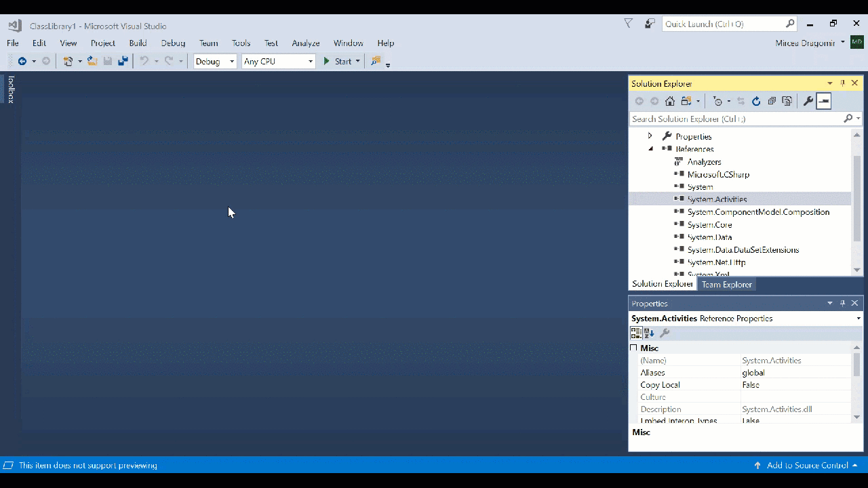The height and width of the screenshot is (488, 868).
Task: Toggle Alphabetical sort in Properties panel
Action: (x=649, y=333)
